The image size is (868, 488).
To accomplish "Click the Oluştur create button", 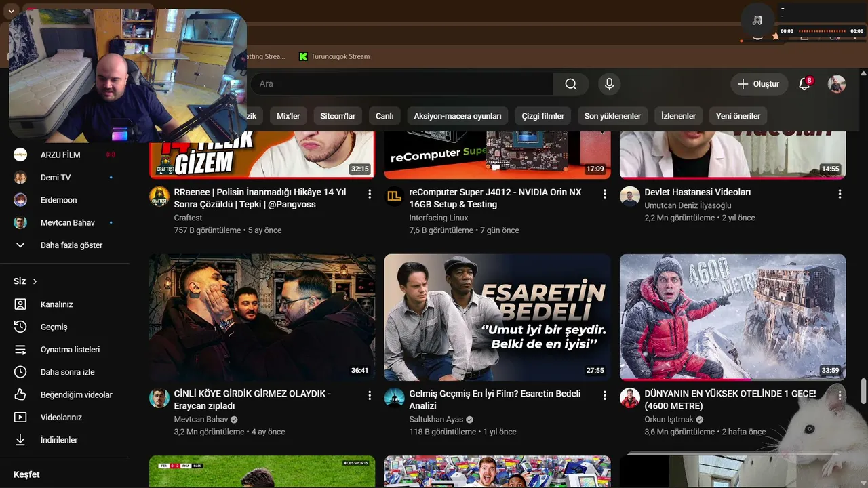I will (759, 84).
